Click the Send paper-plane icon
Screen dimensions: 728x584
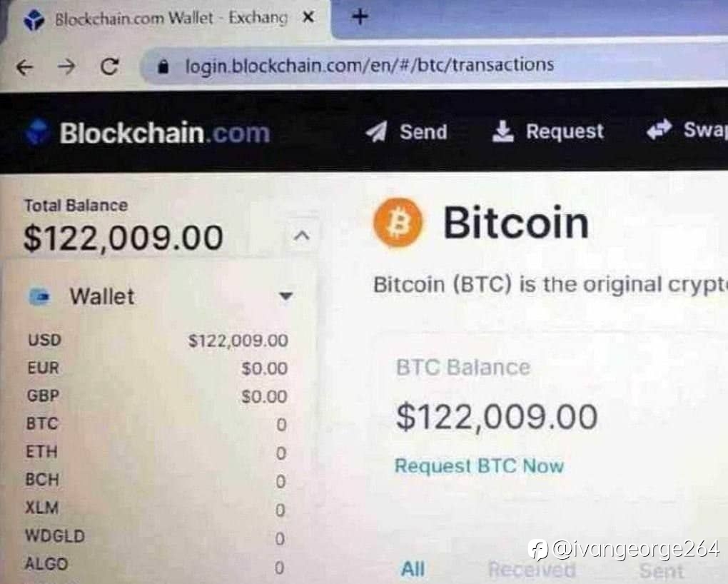[x=377, y=131]
